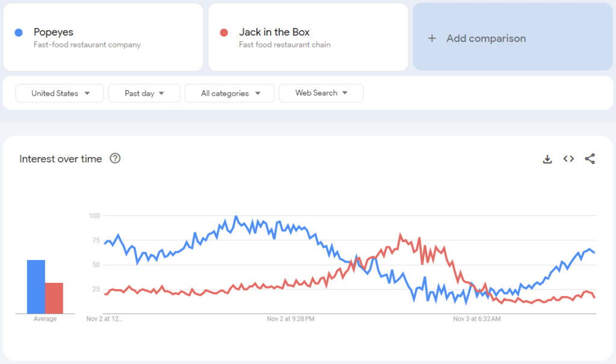The height and width of the screenshot is (364, 616).
Task: Open the United States region dropdown
Action: (60, 93)
